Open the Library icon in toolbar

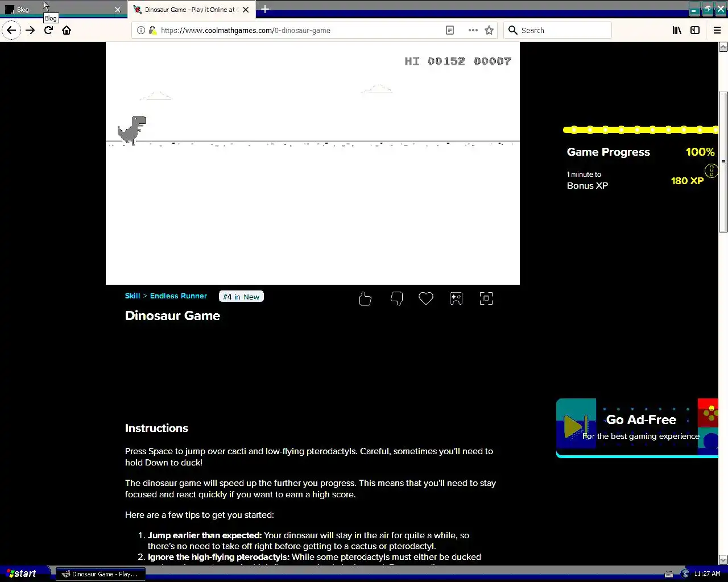click(677, 30)
